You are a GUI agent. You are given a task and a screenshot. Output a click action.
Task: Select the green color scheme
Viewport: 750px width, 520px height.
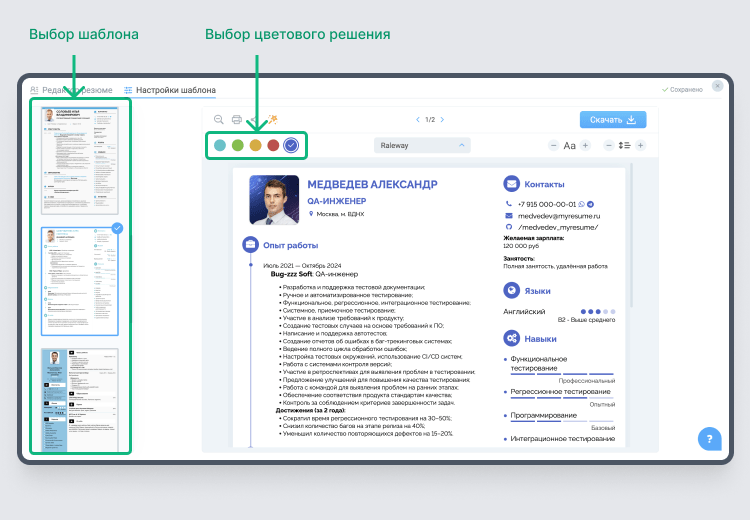(x=238, y=145)
